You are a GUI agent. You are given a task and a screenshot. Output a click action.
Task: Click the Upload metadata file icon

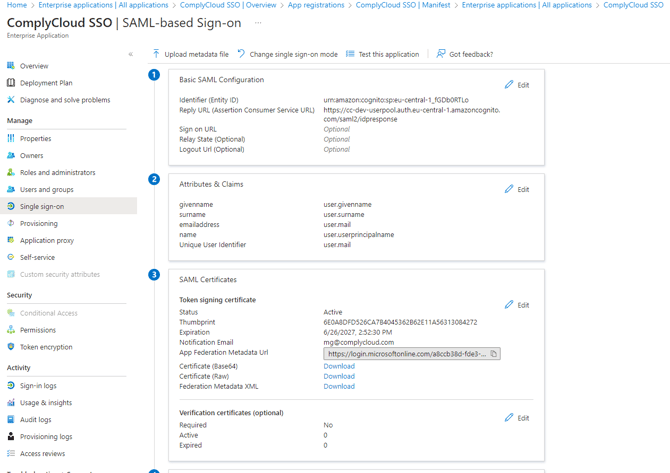coord(156,54)
